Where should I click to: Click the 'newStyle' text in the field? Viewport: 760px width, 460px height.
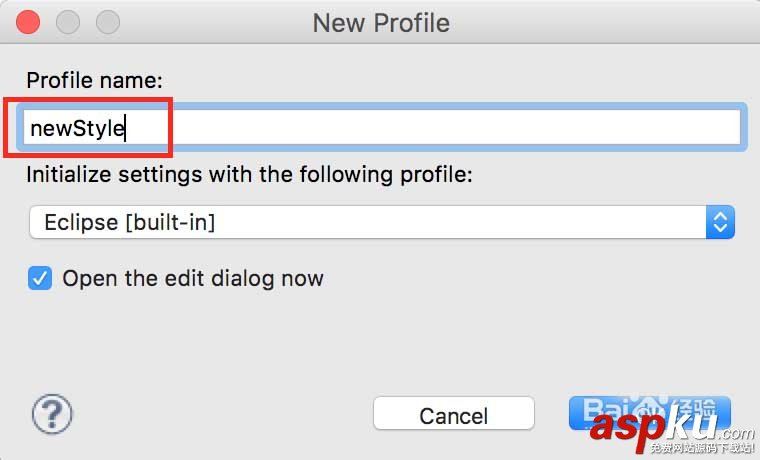[x=77, y=127]
